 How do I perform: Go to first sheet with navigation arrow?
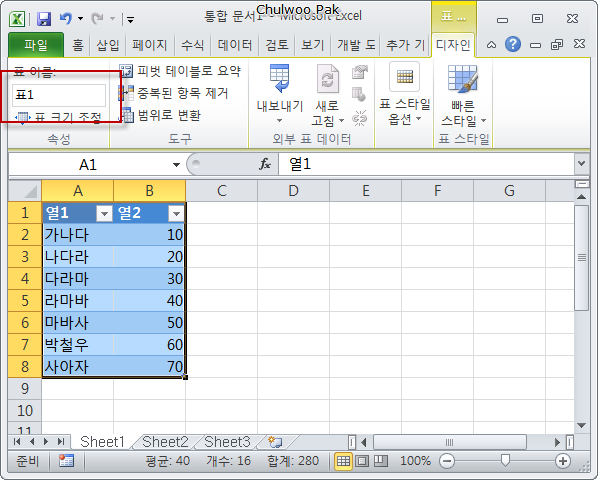17,441
